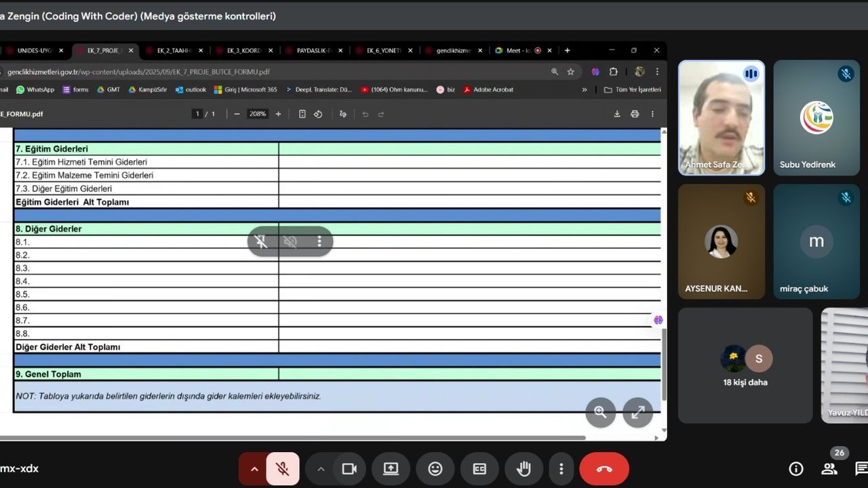868x488 pixels.
Task: Zoom in the shared presentation
Action: click(x=600, y=412)
